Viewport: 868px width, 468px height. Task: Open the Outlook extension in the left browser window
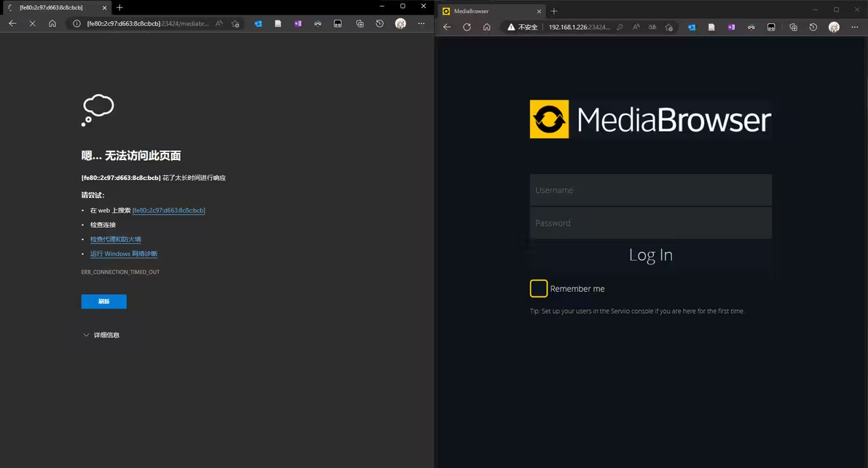coord(258,23)
